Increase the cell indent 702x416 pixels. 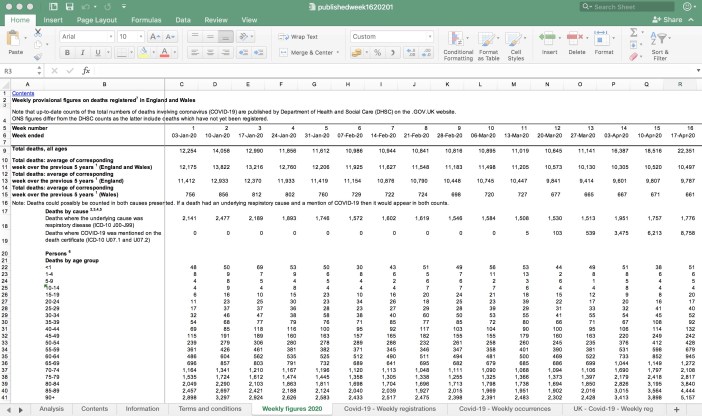point(259,53)
